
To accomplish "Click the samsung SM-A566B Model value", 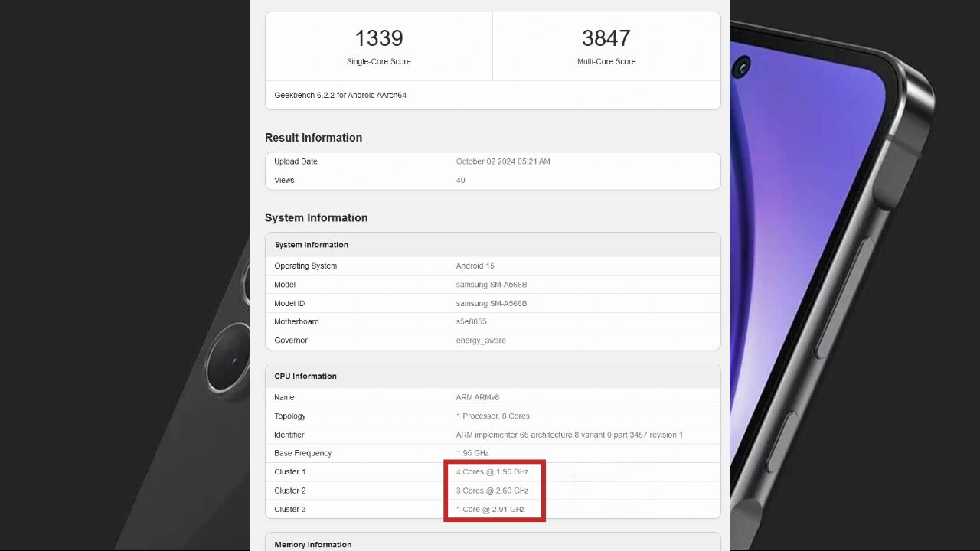I will tap(491, 284).
